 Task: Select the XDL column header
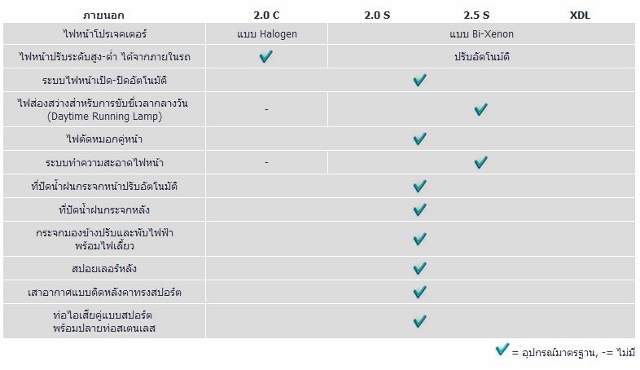pos(580,16)
